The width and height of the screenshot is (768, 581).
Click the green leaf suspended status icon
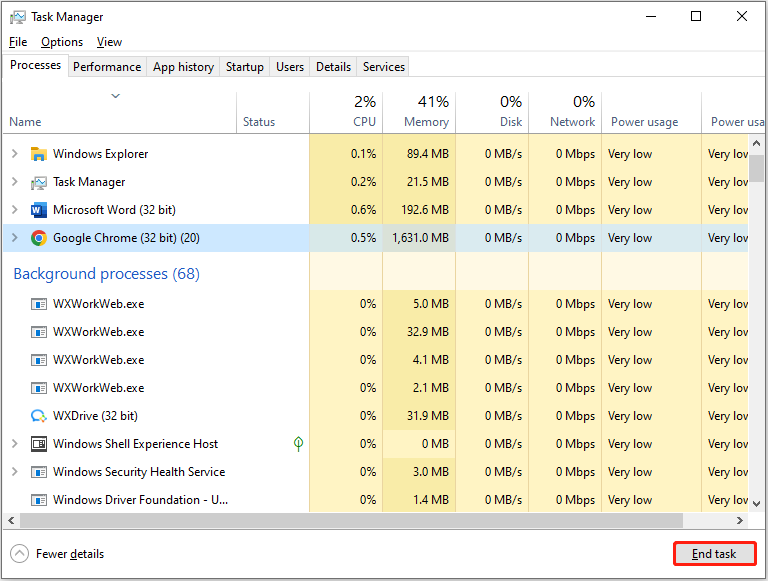coord(298,444)
